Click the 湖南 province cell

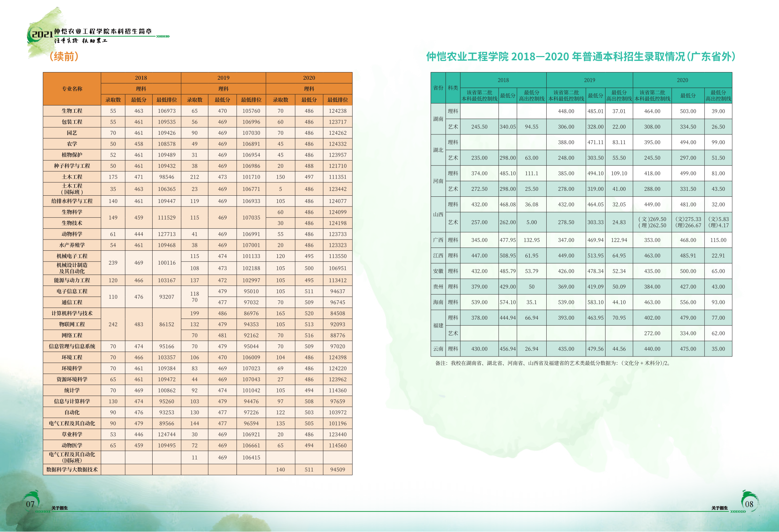(x=438, y=119)
